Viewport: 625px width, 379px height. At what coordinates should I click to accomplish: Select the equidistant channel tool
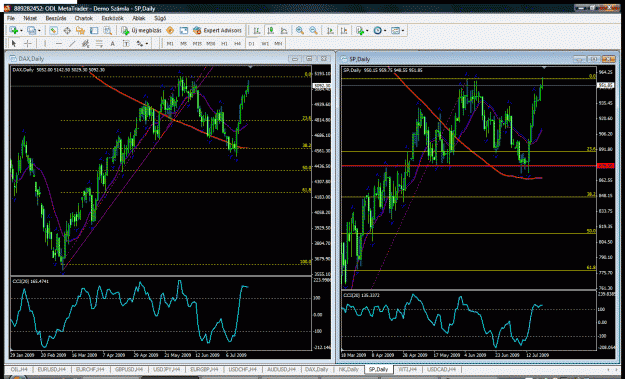(x=85, y=43)
